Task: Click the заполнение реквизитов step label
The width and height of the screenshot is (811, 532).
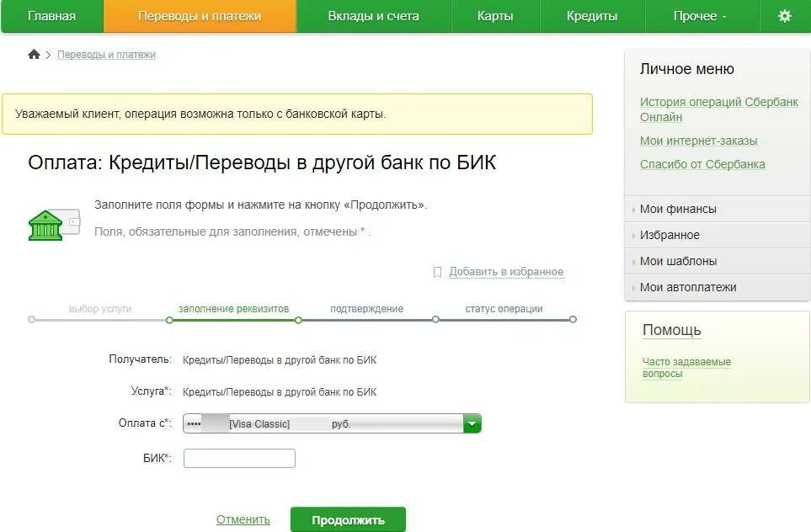Action: (234, 309)
